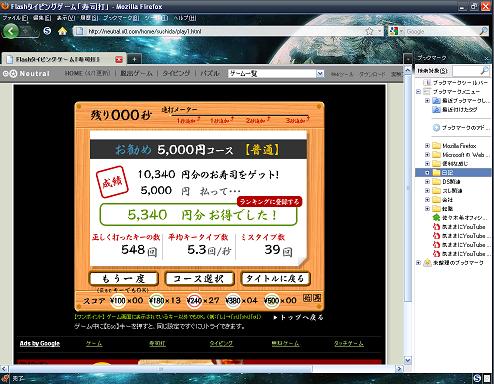Open the tab list dropdown at tab bar end
The height and width of the screenshot is (384, 494).
408,59
